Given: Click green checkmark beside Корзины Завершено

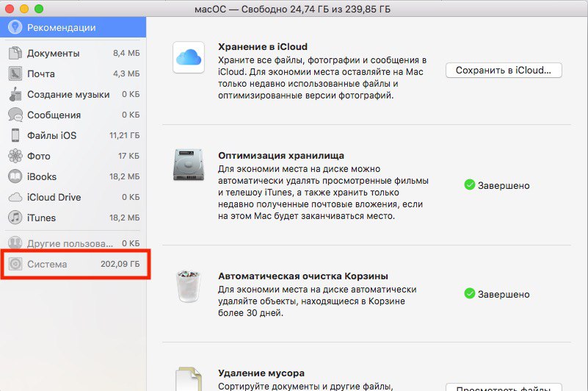Looking at the screenshot, I should 470,293.
